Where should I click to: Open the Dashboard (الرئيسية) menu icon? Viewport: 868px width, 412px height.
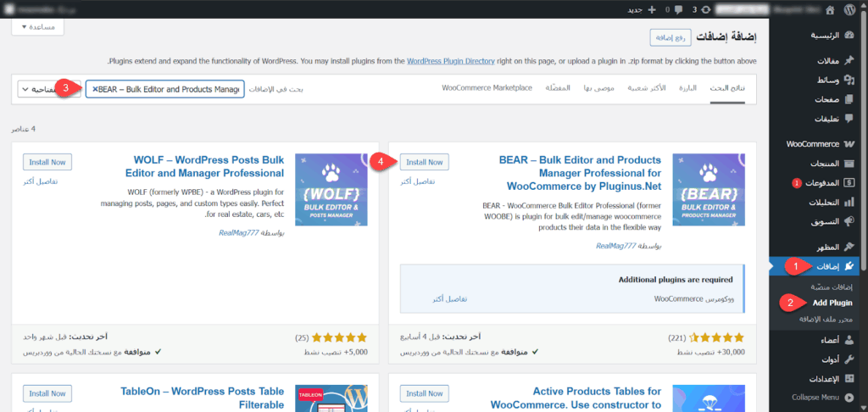tap(849, 36)
